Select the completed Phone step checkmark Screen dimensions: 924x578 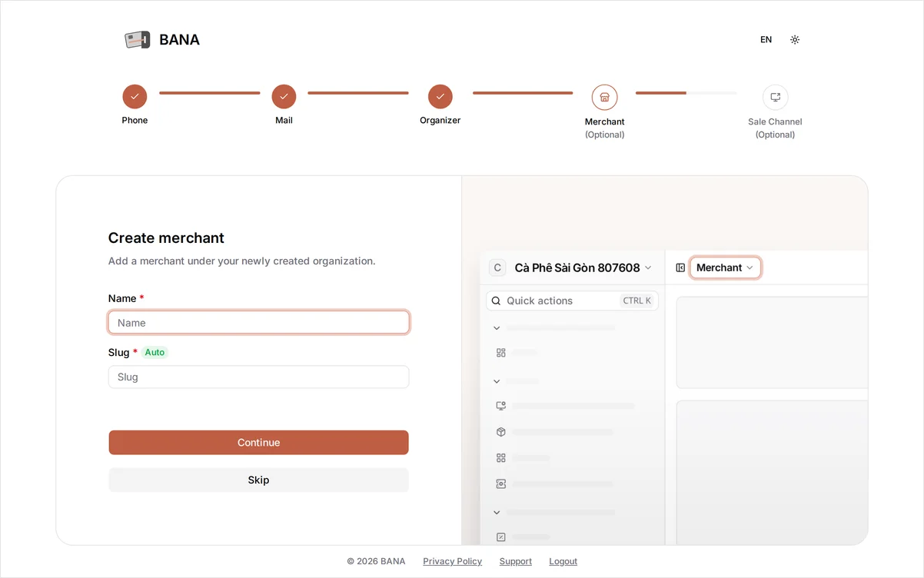[135, 97]
